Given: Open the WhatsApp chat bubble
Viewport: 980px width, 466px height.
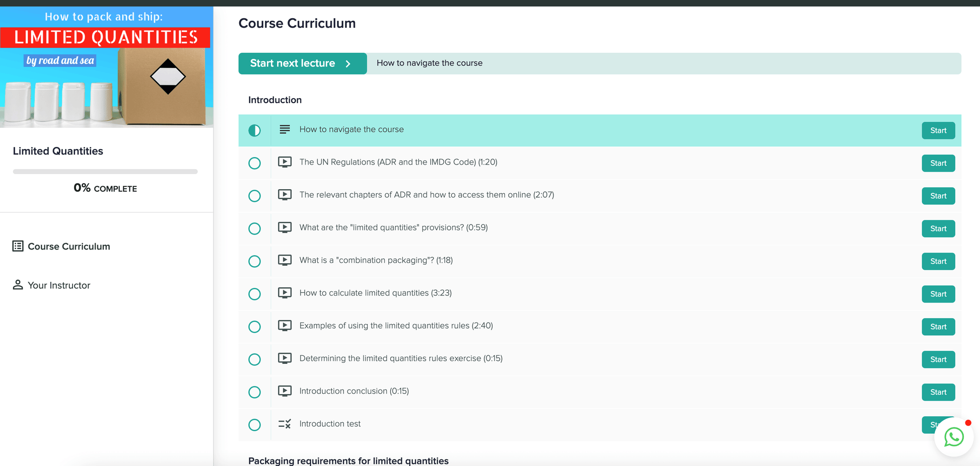Looking at the screenshot, I should pyautogui.click(x=953, y=437).
